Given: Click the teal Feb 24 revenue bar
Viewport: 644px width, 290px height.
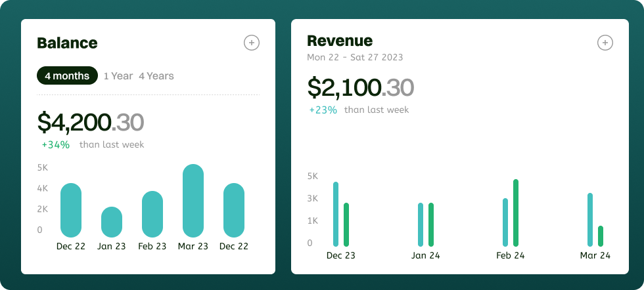Looking at the screenshot, I should [505, 222].
